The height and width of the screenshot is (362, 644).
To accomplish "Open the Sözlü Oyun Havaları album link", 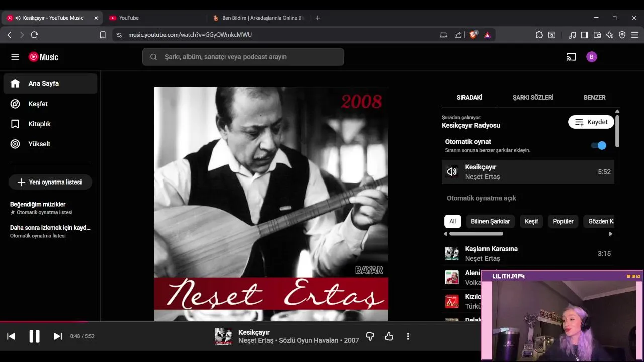I will [x=308, y=340].
